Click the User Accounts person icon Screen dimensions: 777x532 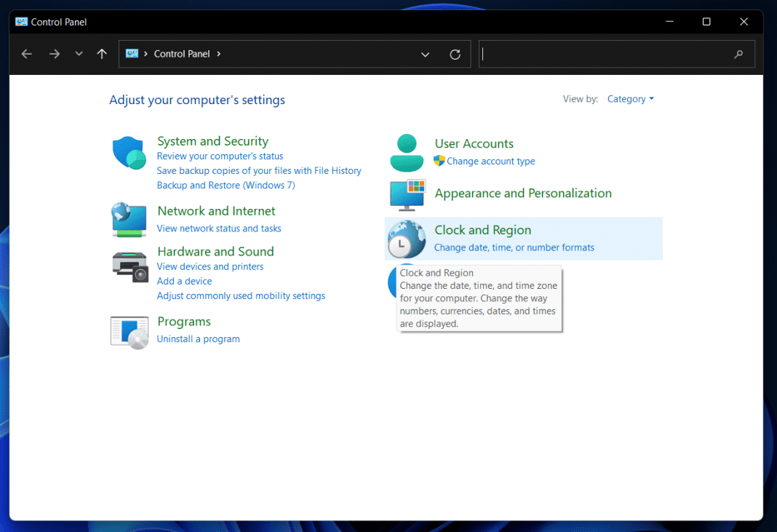[x=406, y=152]
